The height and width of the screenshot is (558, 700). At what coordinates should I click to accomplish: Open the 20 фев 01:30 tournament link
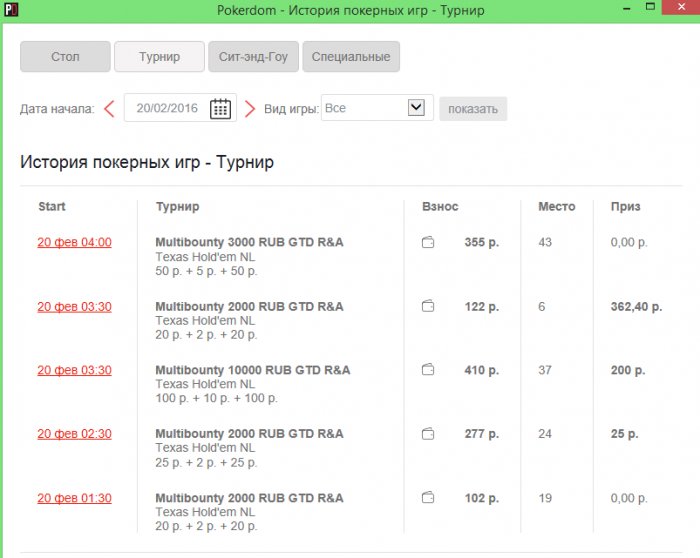coord(75,498)
